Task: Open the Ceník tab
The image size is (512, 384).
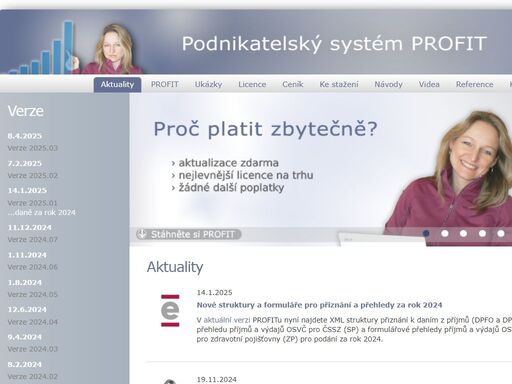Action: pyautogui.click(x=293, y=85)
